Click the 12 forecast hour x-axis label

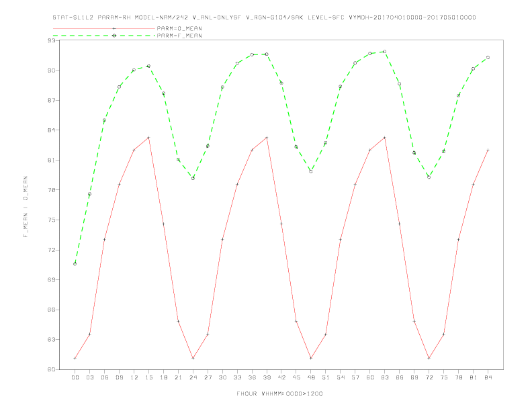134,377
